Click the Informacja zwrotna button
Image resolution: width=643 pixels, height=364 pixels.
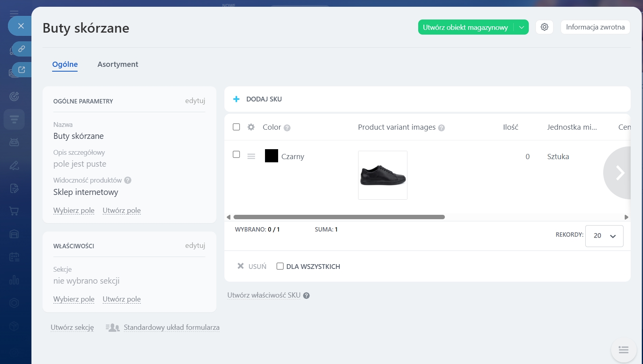pos(595,27)
